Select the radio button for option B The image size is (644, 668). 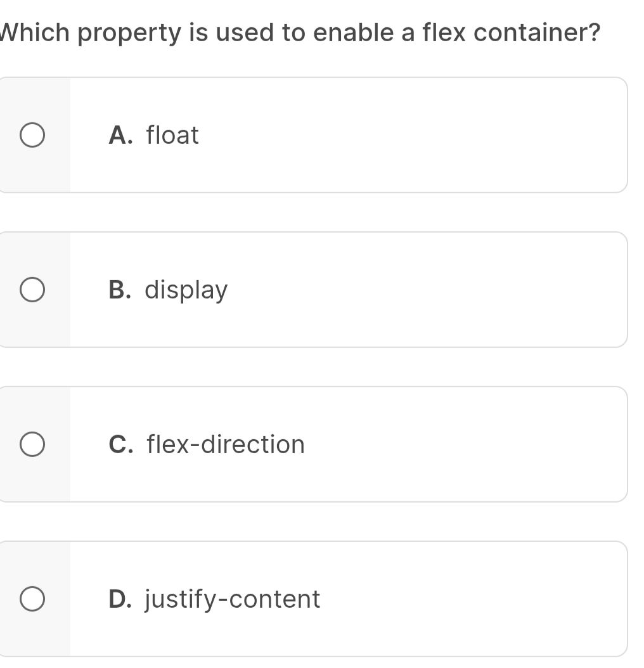(x=33, y=289)
